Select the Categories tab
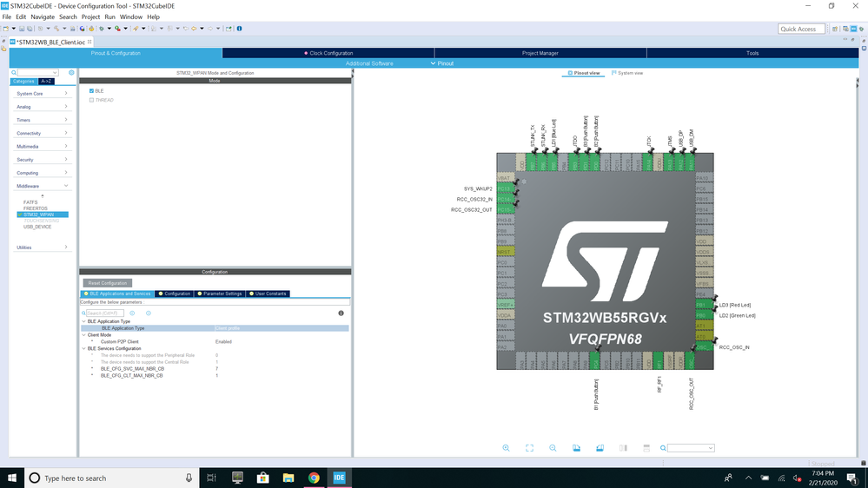The height and width of the screenshot is (488, 868). 23,82
